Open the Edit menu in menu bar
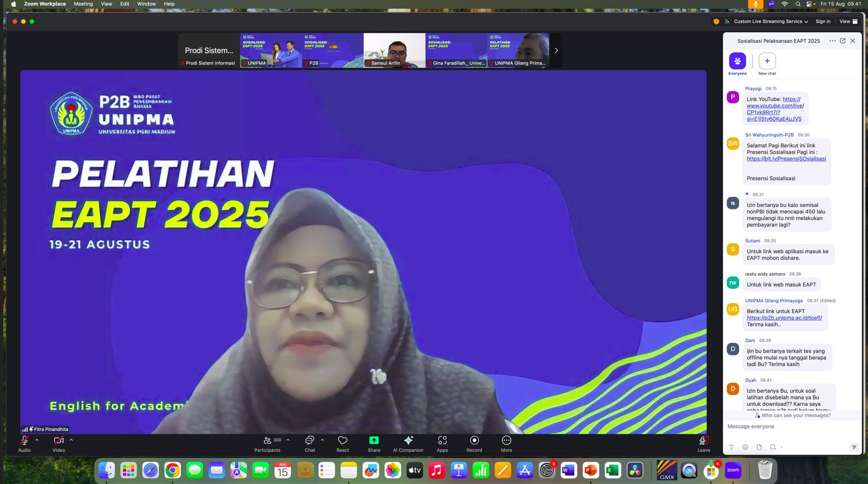Screen dimensions: 868x484 pyautogui.click(x=125, y=4)
